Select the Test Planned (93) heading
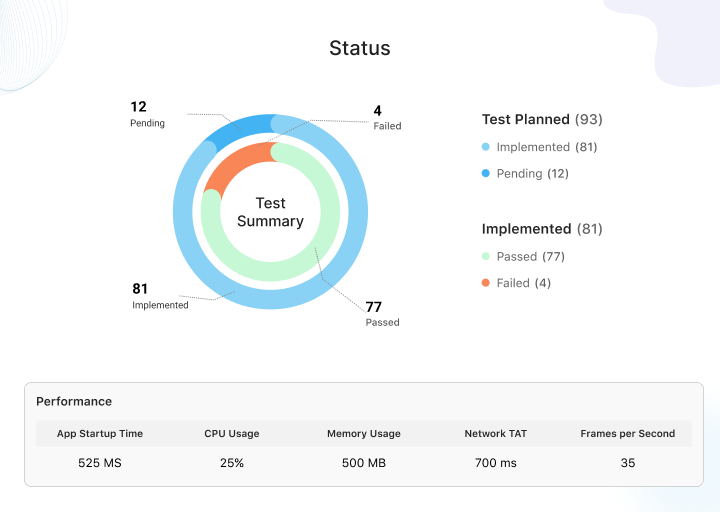The height and width of the screenshot is (512, 720). tap(542, 119)
